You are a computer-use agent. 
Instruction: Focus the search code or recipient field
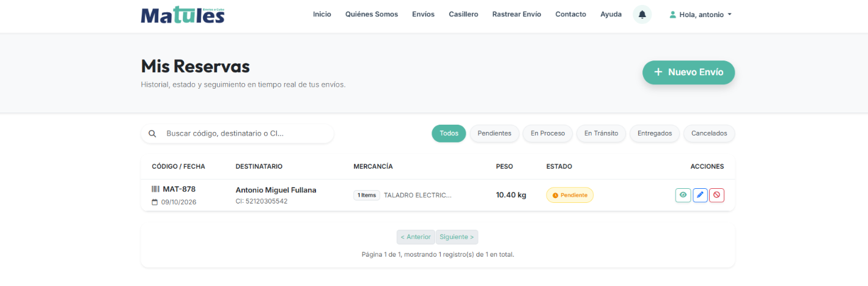[237, 133]
